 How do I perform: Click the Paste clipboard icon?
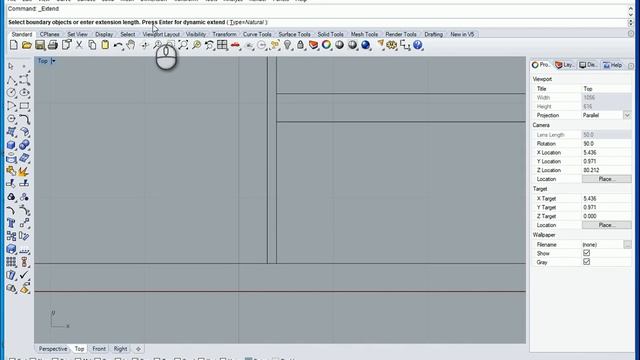coord(105,45)
